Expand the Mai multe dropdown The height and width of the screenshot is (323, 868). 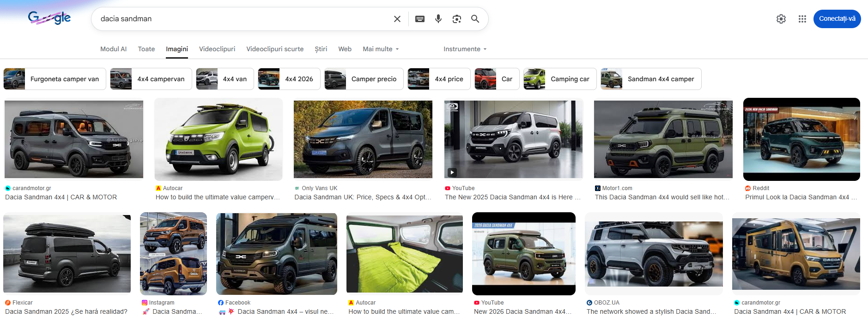[381, 49]
